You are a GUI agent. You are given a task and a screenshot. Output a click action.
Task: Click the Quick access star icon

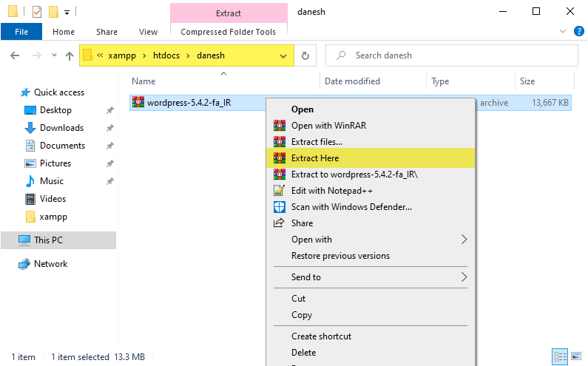(x=24, y=92)
